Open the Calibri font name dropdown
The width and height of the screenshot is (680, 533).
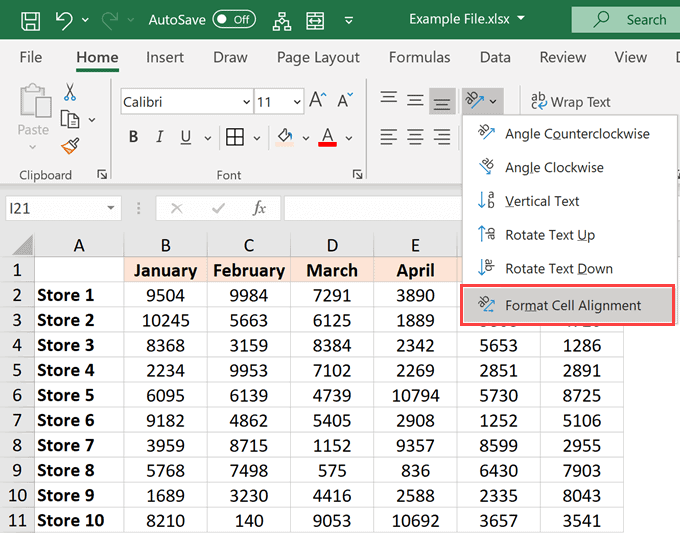pos(246,102)
